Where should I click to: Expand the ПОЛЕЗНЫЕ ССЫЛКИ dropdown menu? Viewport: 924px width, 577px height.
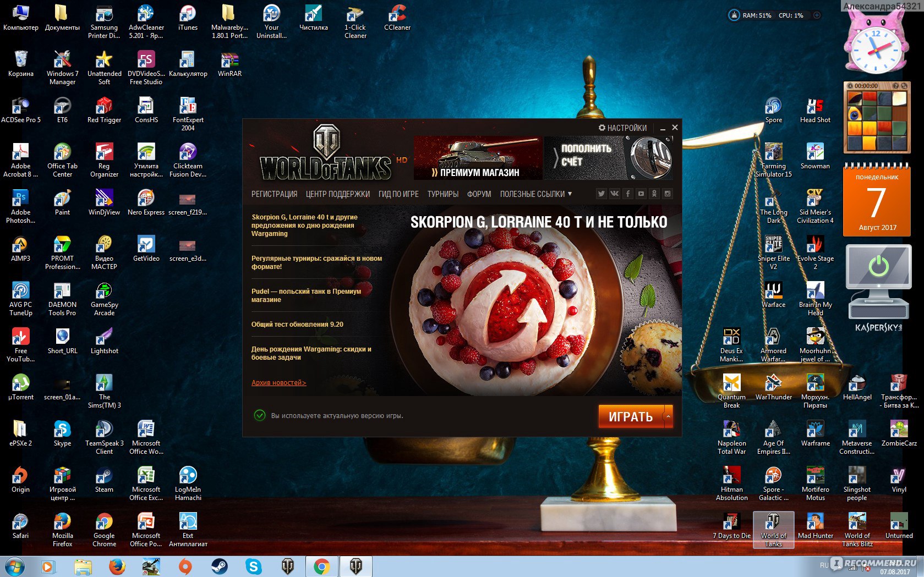coord(536,194)
